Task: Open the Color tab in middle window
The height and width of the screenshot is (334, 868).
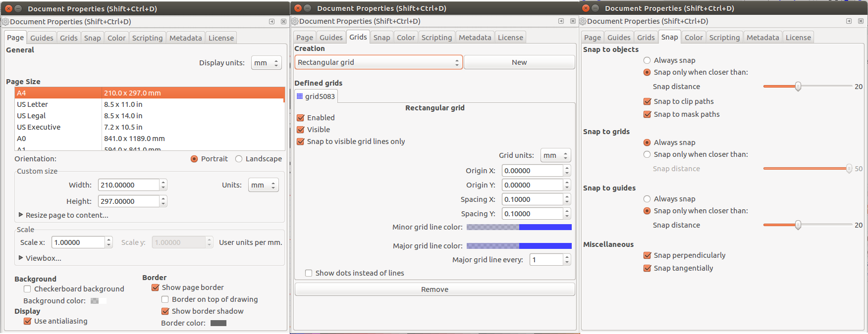Action: point(406,38)
